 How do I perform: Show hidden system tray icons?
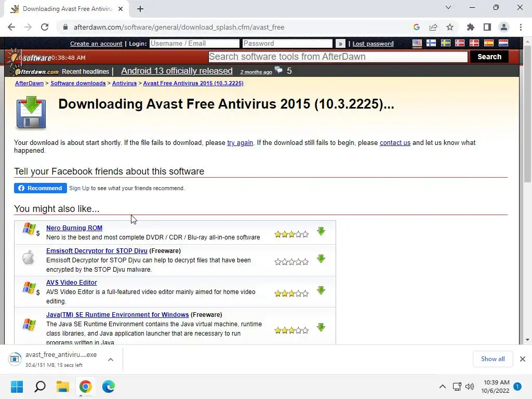(443, 387)
